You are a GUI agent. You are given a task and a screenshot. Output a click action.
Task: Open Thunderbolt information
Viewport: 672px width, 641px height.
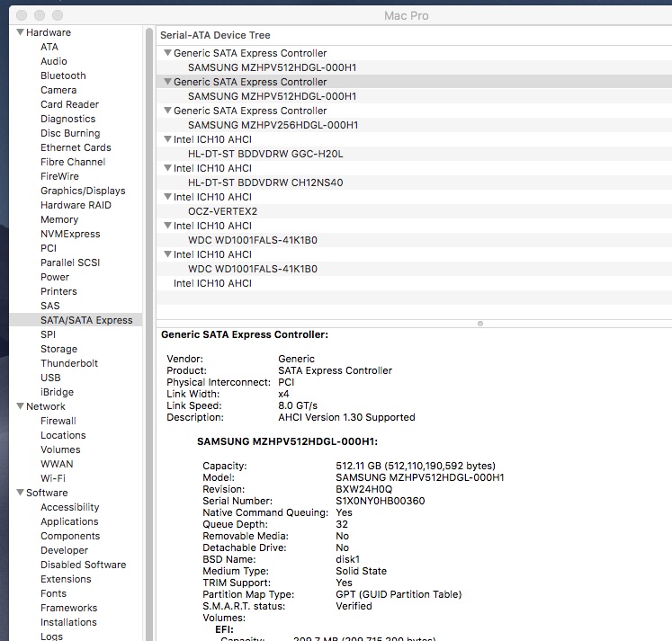pyautogui.click(x=69, y=363)
